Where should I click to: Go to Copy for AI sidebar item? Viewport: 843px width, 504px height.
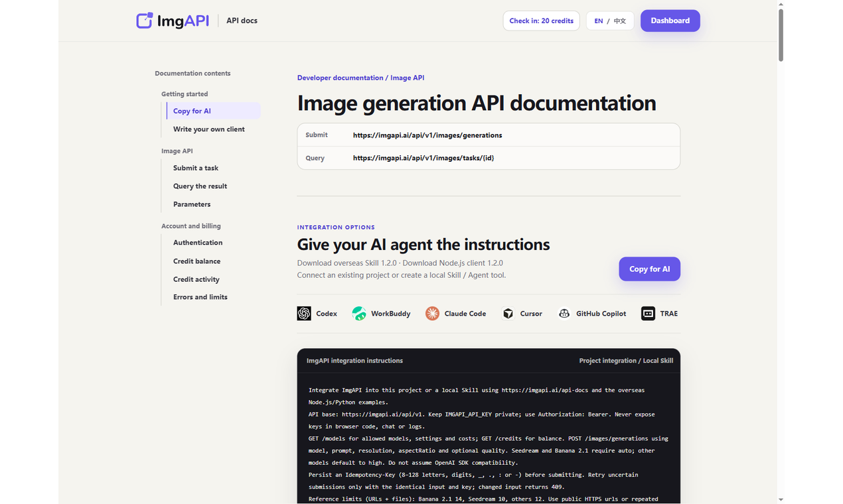[213, 111]
